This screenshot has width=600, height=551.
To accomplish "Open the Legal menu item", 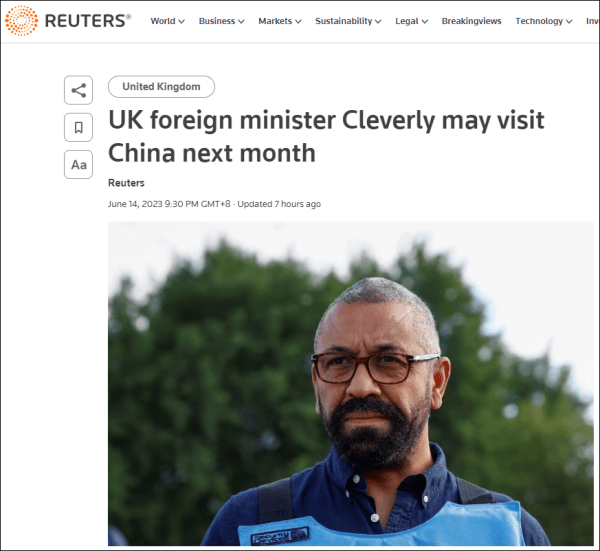I will click(407, 21).
